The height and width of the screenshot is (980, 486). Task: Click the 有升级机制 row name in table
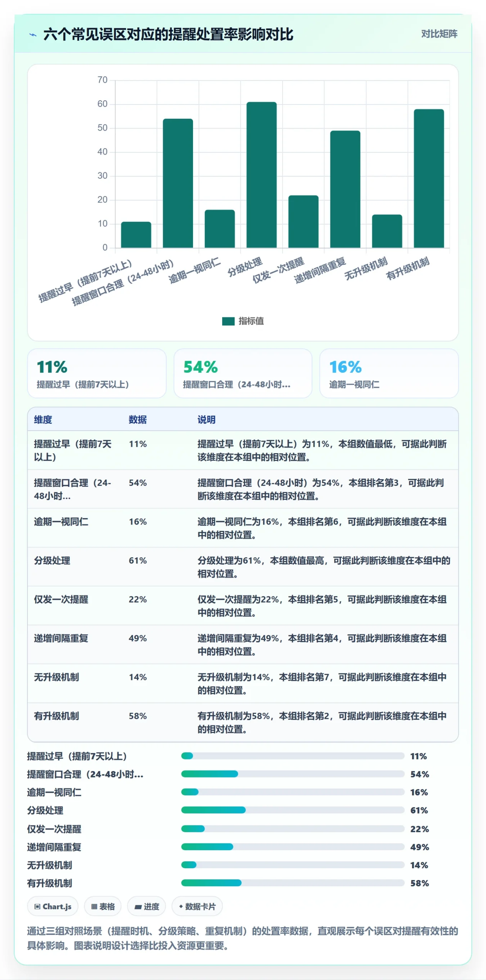[56, 716]
